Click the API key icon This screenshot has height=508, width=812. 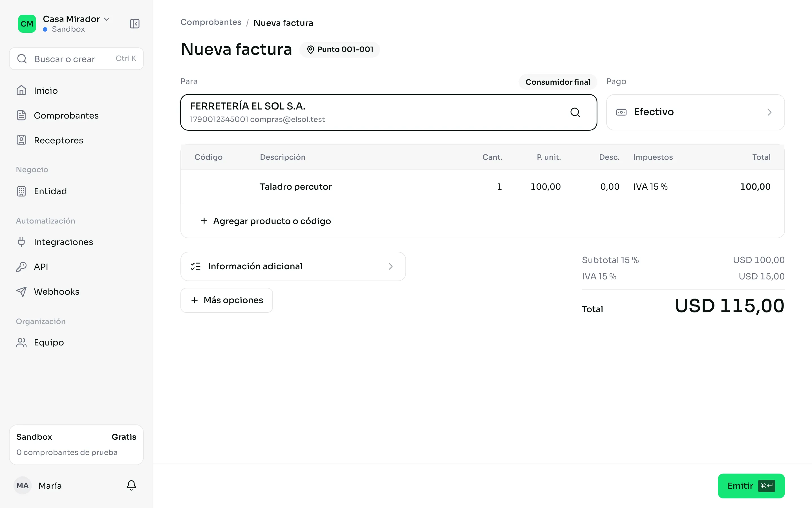point(21,267)
